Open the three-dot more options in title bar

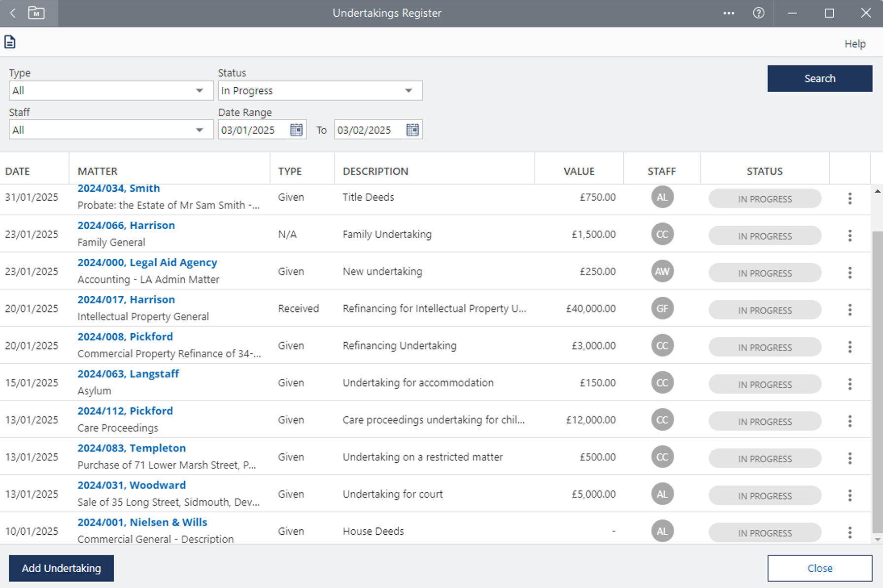(x=728, y=13)
